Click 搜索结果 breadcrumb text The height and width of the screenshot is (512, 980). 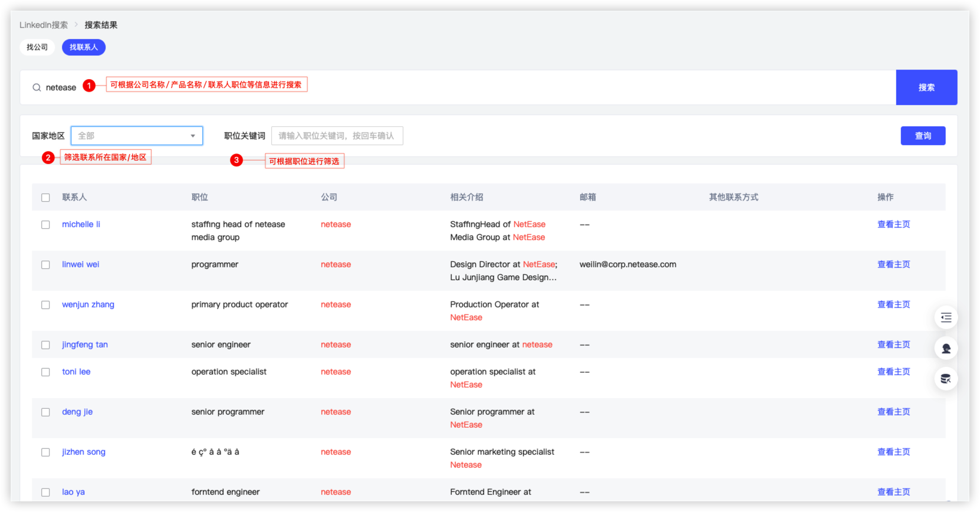coord(101,25)
